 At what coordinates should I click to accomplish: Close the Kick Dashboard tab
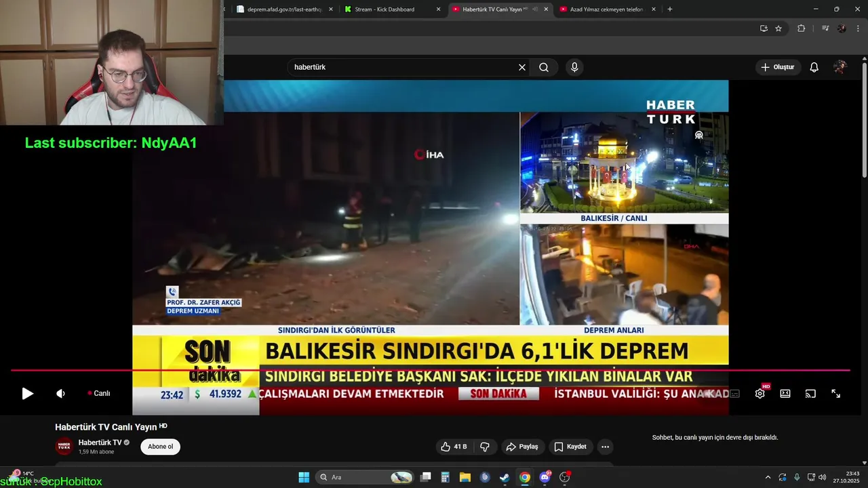click(x=438, y=9)
